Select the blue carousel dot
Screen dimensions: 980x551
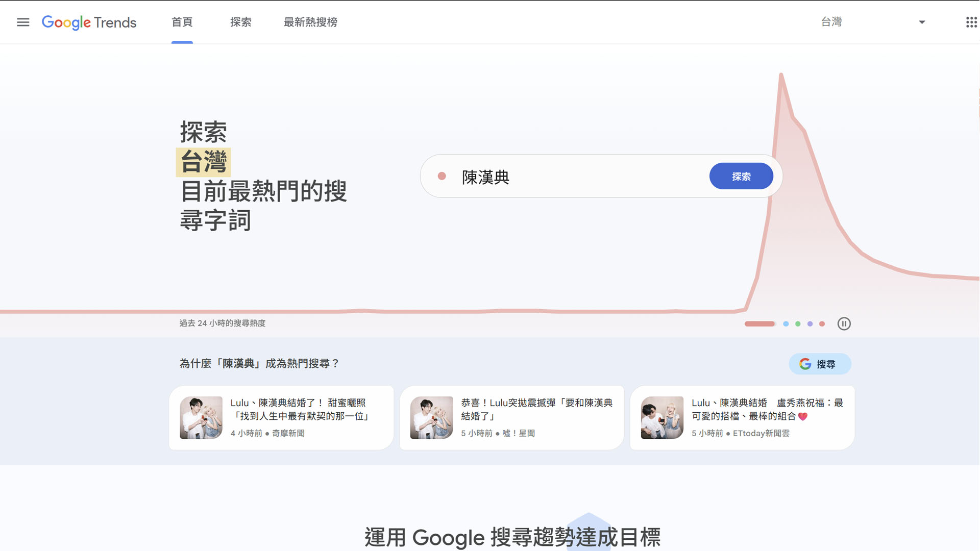(x=786, y=323)
